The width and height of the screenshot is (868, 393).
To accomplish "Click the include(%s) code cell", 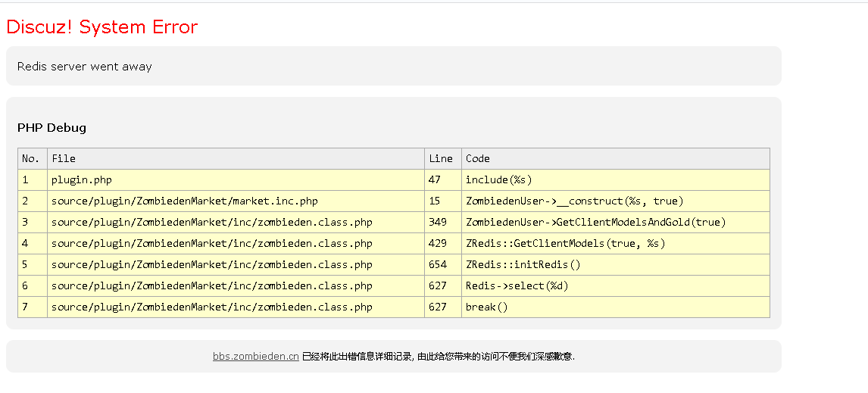I will 498,179.
